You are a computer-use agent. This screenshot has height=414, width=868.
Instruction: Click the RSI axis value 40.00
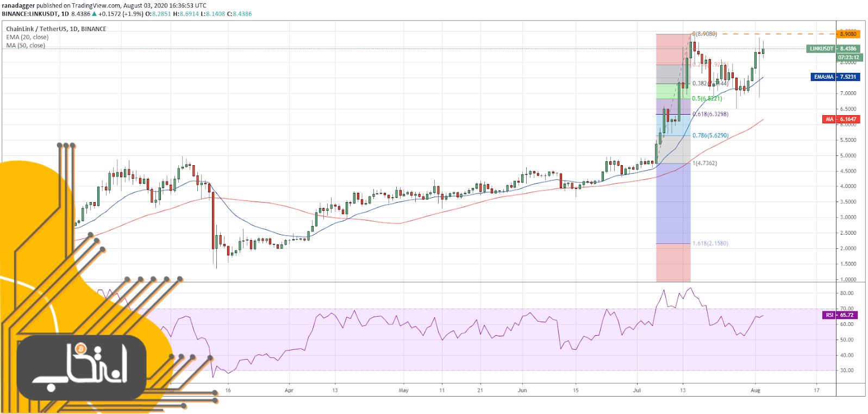[847, 355]
